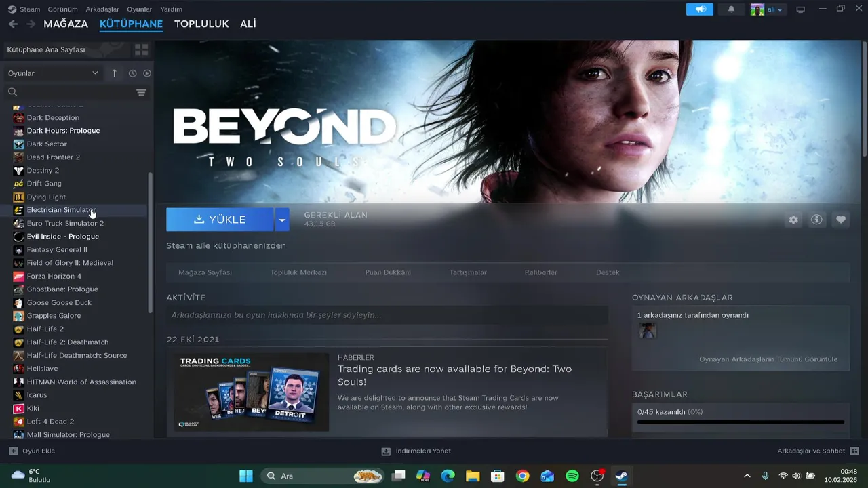Screen dimensions: 868x488
Task: Open the Yardım menu
Action: [x=171, y=9]
